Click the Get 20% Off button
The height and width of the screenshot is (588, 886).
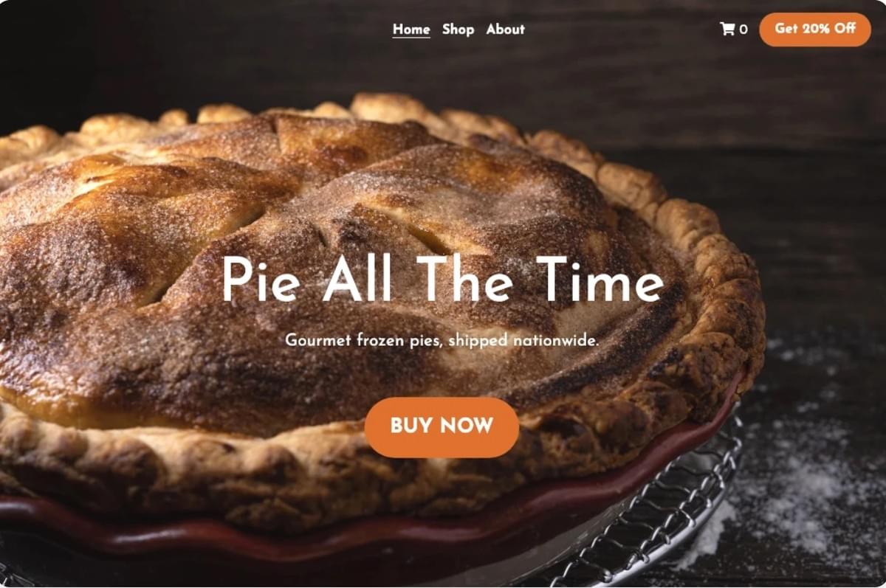815,29
